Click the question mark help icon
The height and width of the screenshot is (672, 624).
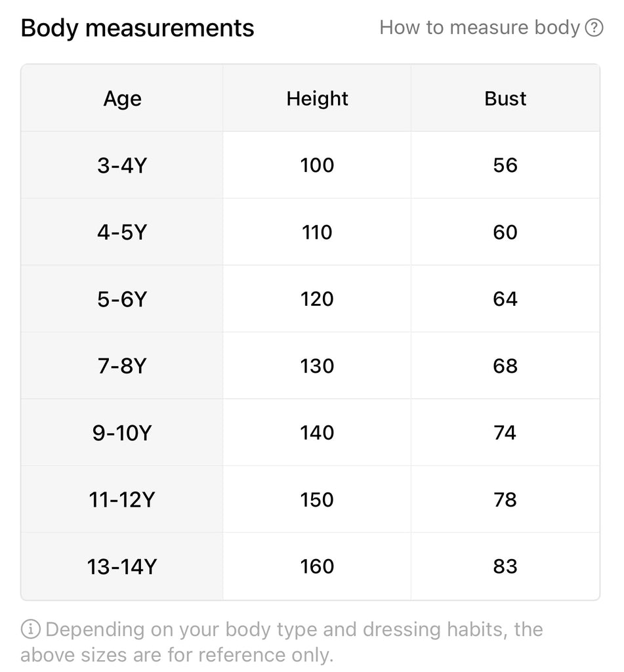point(594,28)
